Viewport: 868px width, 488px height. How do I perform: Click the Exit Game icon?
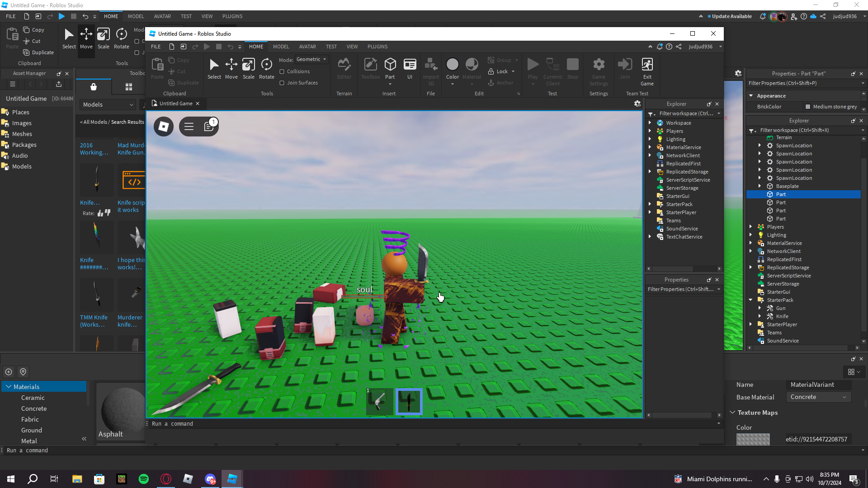click(647, 71)
